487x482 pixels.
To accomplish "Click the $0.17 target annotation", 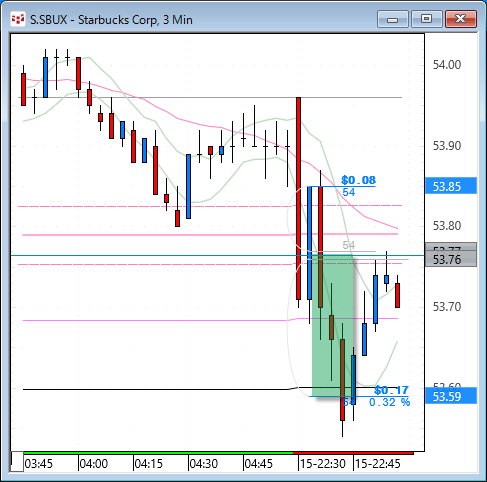I will (x=391, y=390).
